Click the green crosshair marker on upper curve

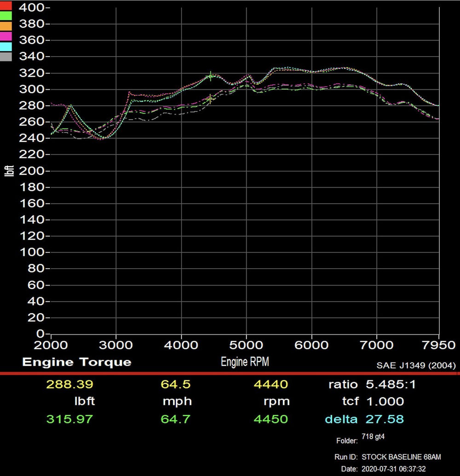click(x=211, y=76)
